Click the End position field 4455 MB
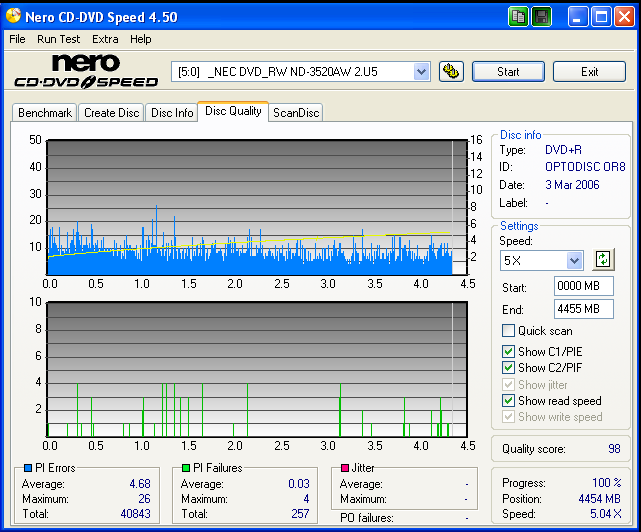The image size is (641, 532). (583, 309)
